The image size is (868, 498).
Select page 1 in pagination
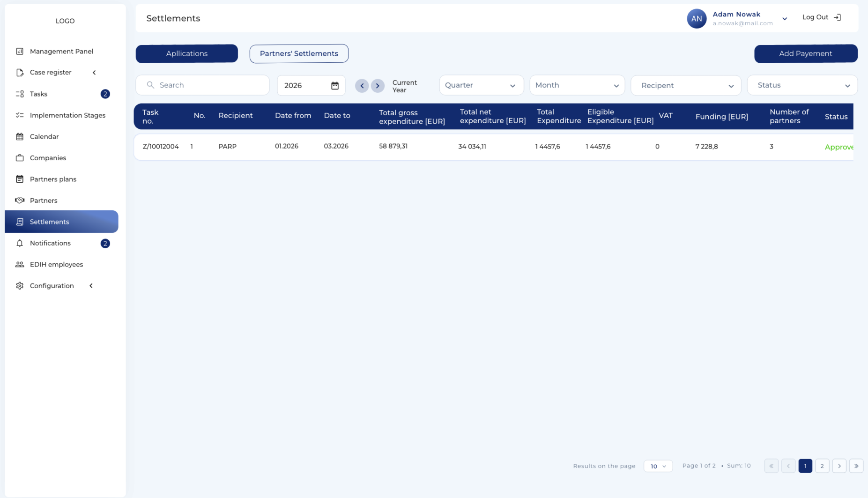coord(805,466)
